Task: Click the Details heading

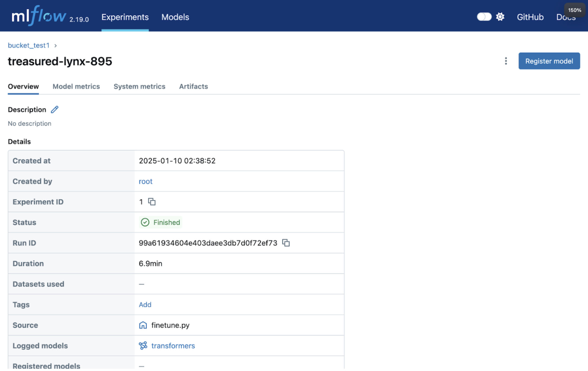Action: (19, 141)
